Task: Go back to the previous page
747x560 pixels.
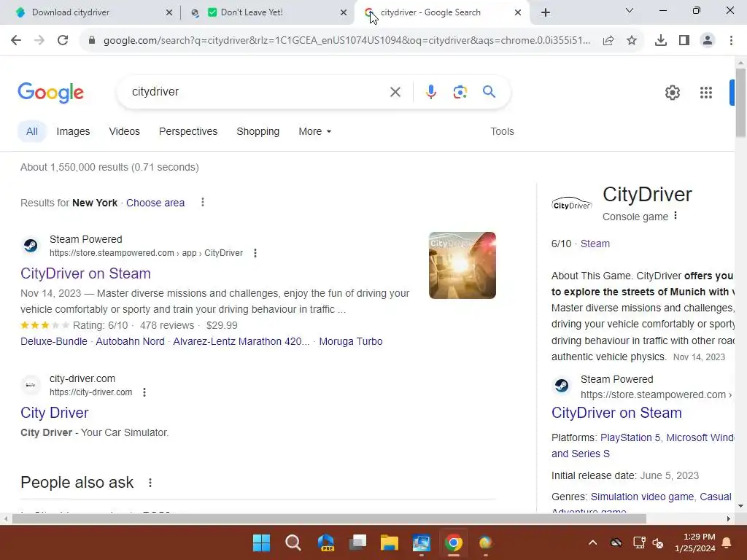Action: (x=16, y=41)
